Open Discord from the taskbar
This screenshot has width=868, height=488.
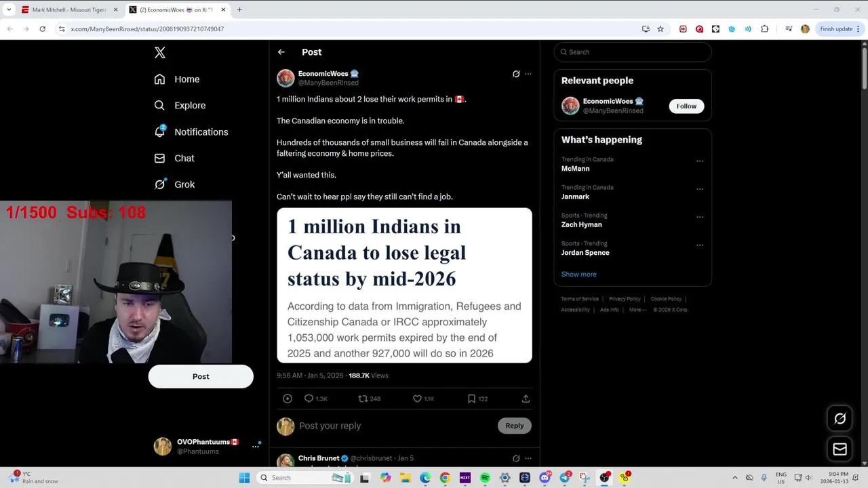545,478
